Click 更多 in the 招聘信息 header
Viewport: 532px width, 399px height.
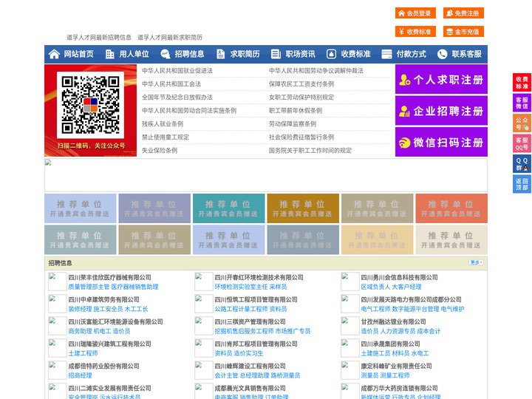pos(476,262)
